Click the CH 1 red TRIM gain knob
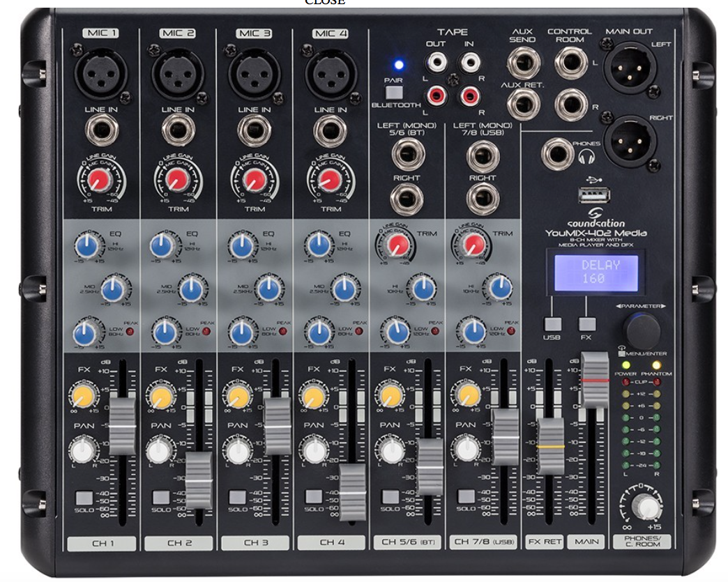The height and width of the screenshot is (582, 728). (100, 181)
